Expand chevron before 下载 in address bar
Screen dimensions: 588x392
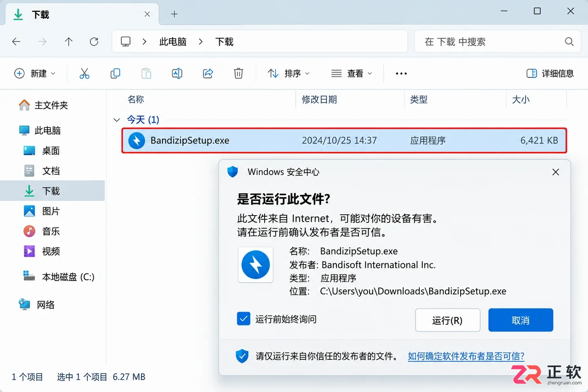tap(200, 42)
